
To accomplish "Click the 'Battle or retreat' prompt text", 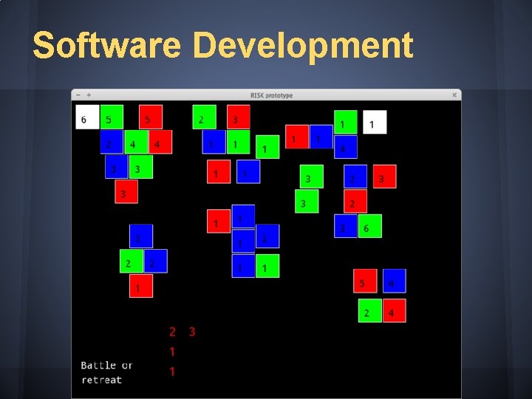I will [106, 372].
